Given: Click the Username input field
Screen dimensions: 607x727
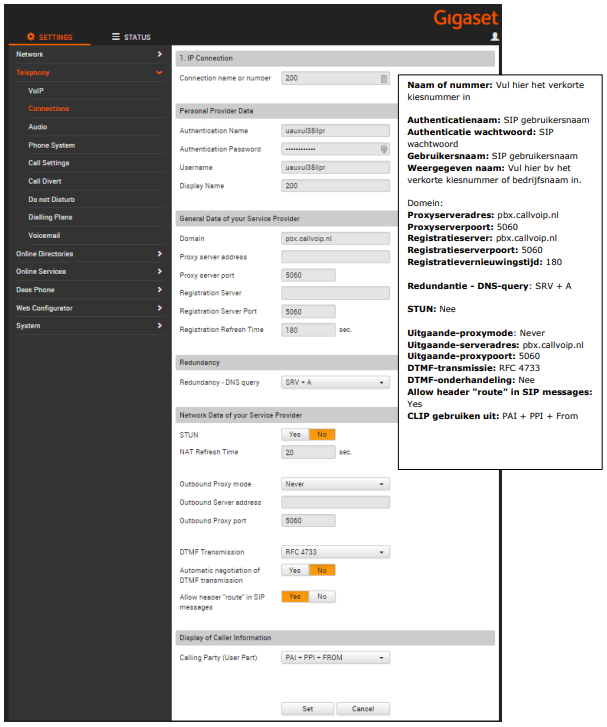Looking at the screenshot, I should tap(335, 167).
